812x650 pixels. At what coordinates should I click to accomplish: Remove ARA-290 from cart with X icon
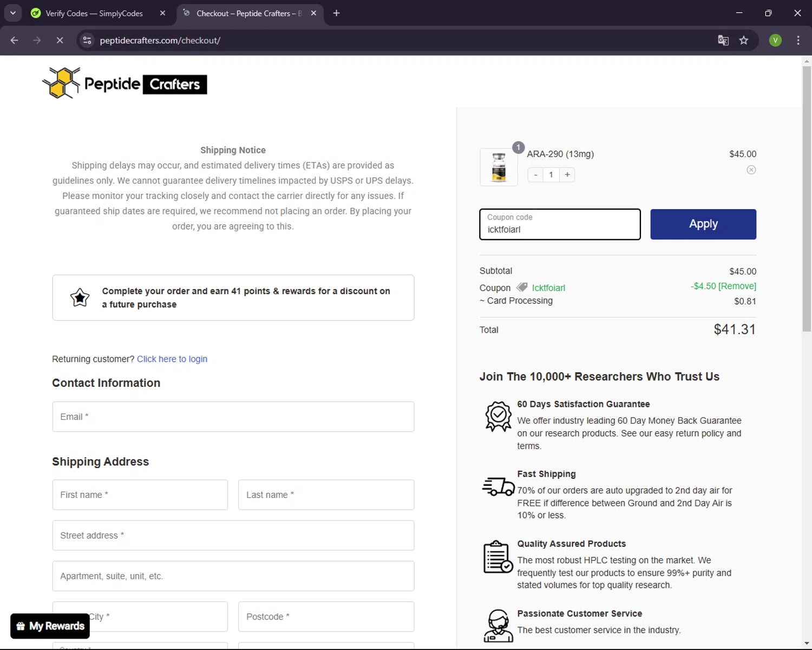tap(751, 170)
